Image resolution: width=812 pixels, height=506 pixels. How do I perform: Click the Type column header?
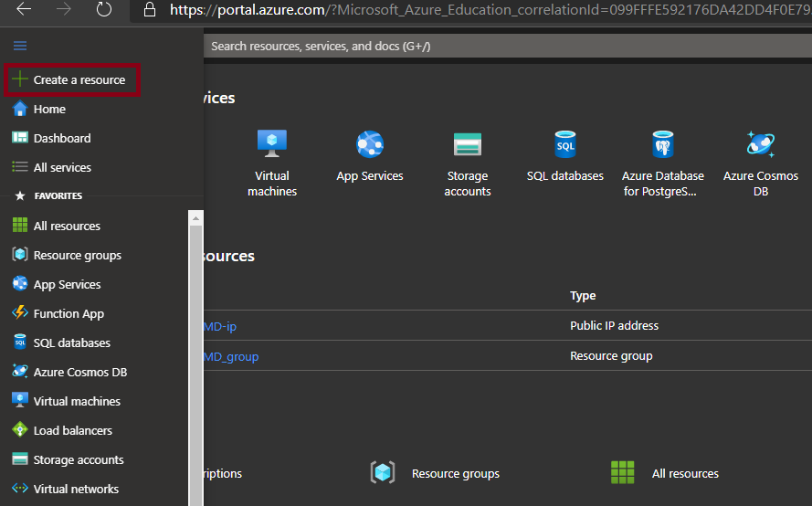[x=583, y=296]
